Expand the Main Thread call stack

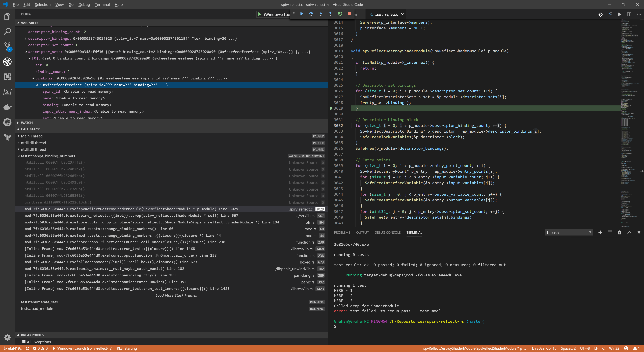(x=18, y=136)
